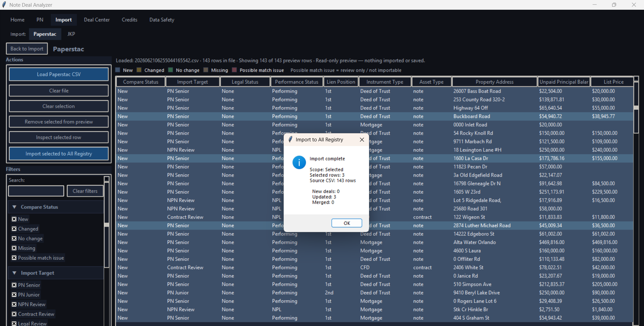Click the No change legend swatch
644x326 pixels.
[x=171, y=70]
